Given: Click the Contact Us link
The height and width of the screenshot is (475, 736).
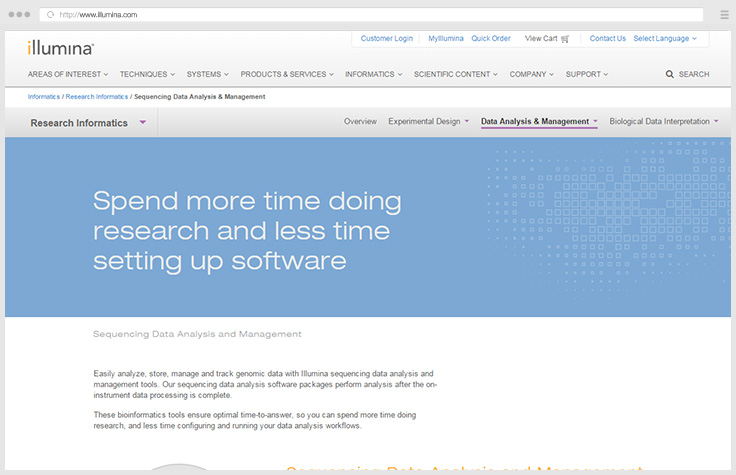Looking at the screenshot, I should (x=607, y=39).
